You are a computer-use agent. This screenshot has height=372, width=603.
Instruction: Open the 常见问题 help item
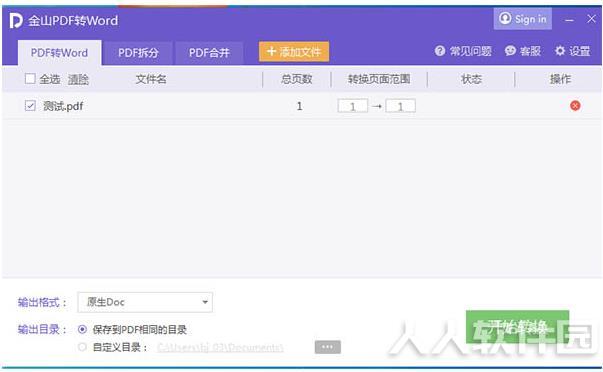463,51
